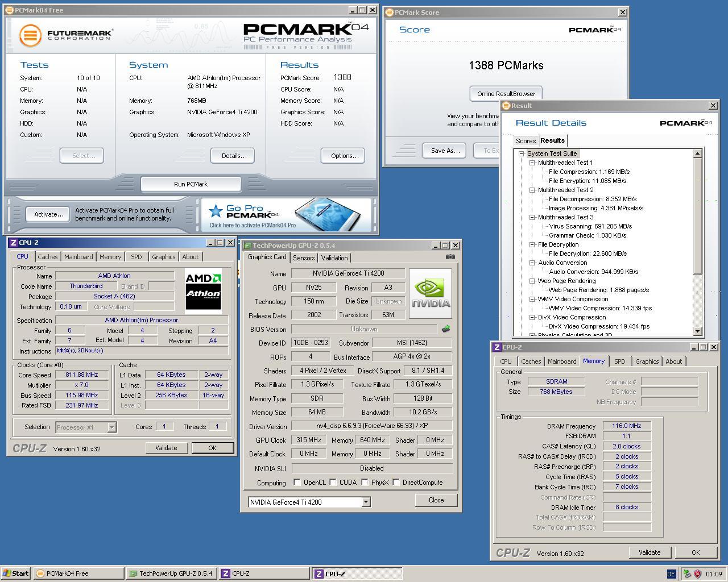Click the GPU-Z BIOS save chip icon
Image resolution: width=728 pixels, height=582 pixels.
(x=446, y=329)
